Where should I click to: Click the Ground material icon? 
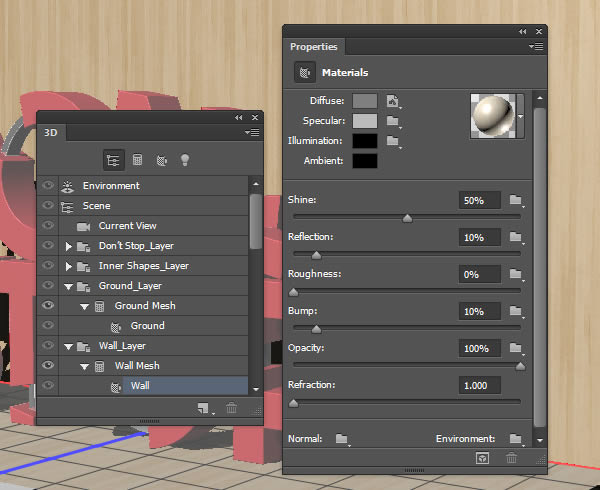tap(116, 327)
